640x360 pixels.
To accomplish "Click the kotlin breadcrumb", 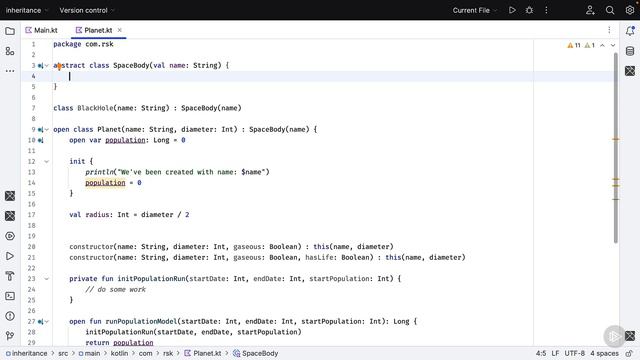I will pos(119,353).
